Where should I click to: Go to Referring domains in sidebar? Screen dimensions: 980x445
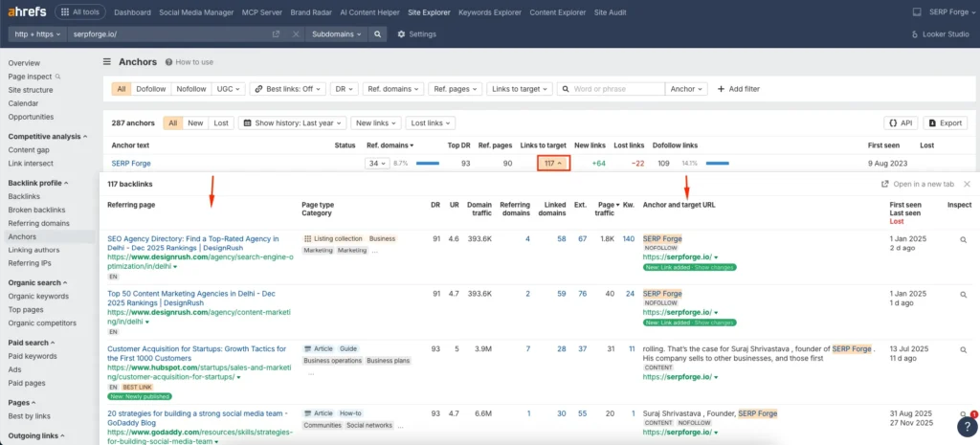tap(37, 223)
